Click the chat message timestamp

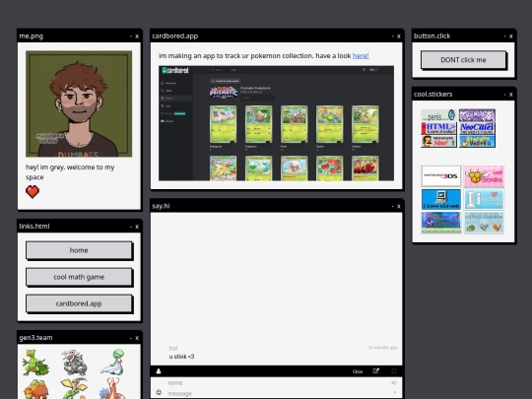(382, 348)
